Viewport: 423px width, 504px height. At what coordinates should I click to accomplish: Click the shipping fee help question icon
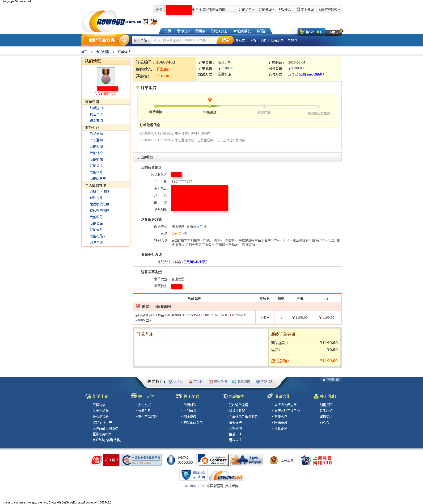(x=185, y=234)
